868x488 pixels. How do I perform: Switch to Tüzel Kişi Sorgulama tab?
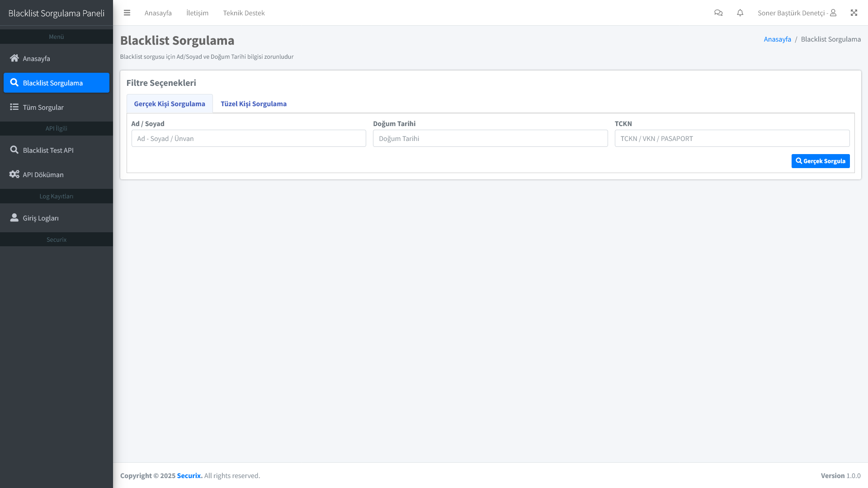point(254,103)
